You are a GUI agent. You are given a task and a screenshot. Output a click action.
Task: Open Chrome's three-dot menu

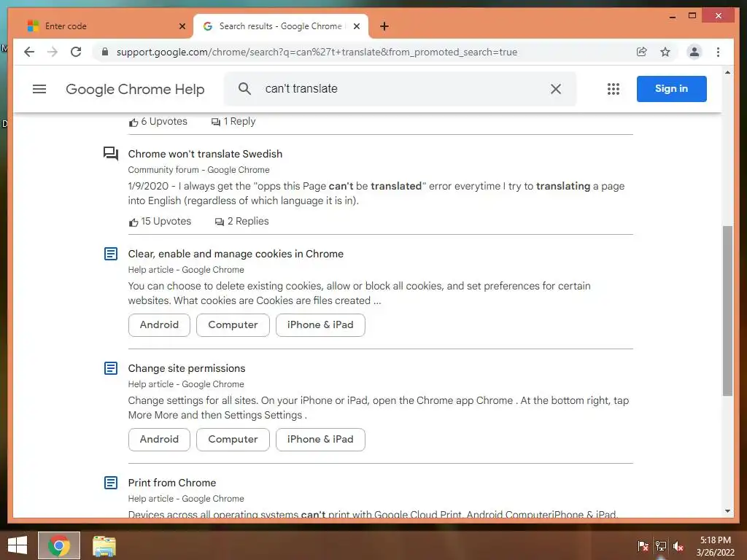tap(718, 52)
